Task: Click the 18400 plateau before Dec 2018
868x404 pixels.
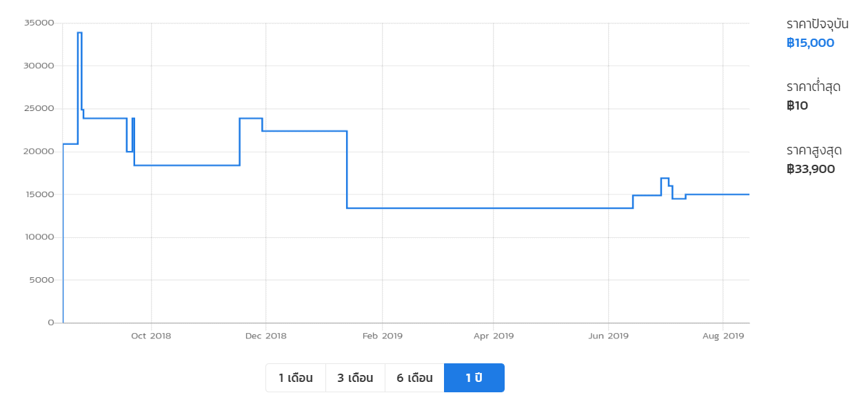Action: pyautogui.click(x=187, y=165)
